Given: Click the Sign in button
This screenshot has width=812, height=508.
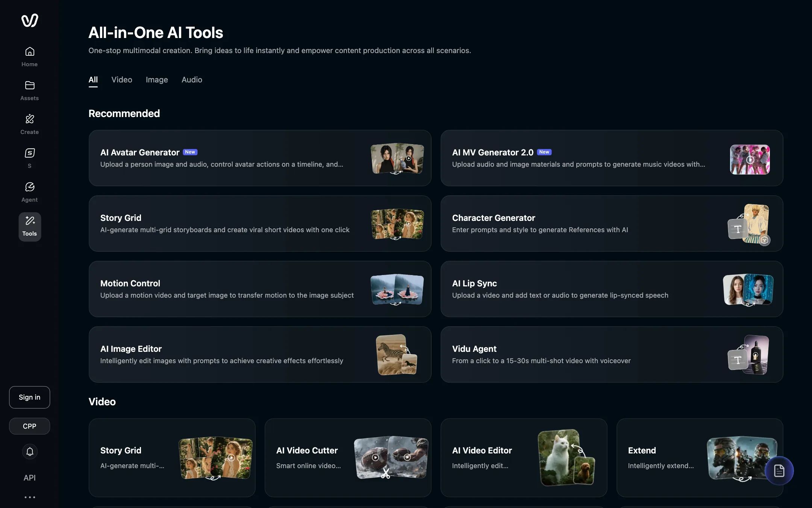Looking at the screenshot, I should tap(29, 397).
